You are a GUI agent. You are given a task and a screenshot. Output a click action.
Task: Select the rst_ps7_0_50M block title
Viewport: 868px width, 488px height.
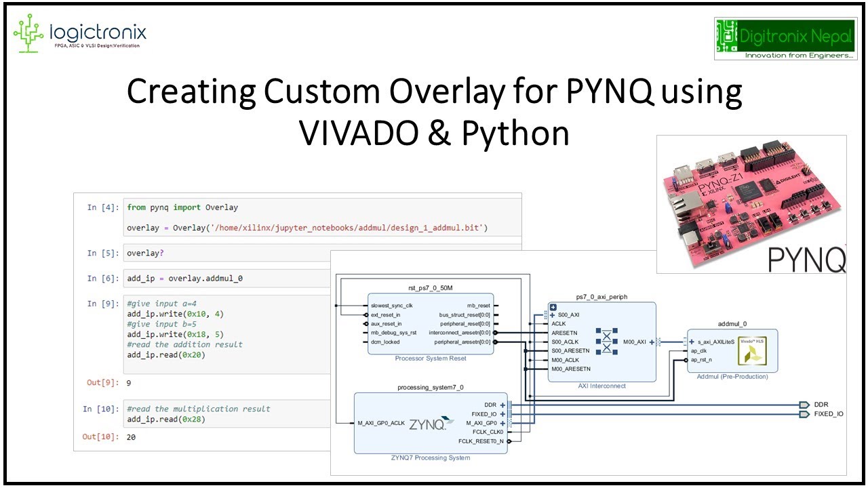click(431, 288)
